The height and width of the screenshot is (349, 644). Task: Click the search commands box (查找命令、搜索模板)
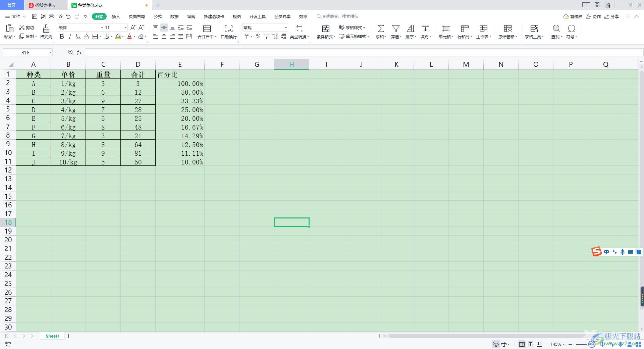337,16
